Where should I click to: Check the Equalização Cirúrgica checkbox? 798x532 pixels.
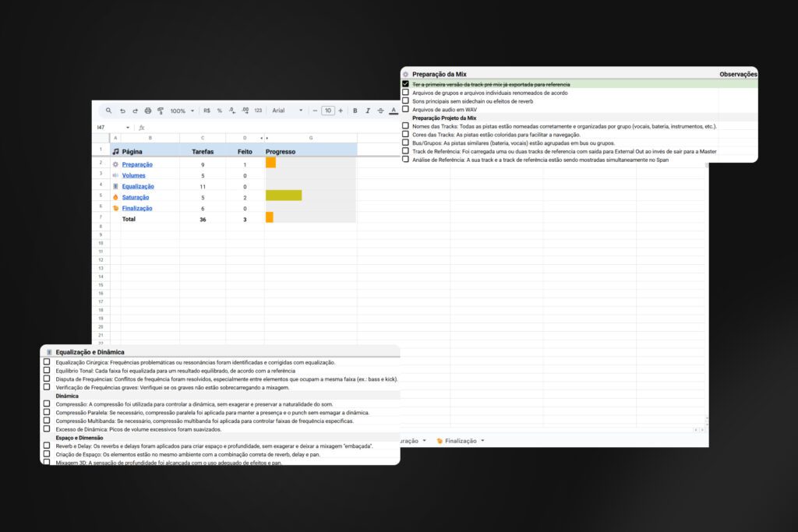point(47,362)
